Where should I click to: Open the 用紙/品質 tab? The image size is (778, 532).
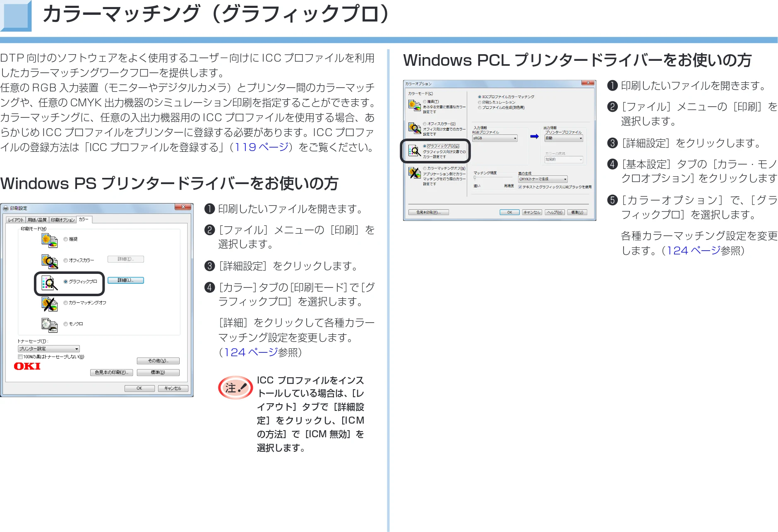[x=37, y=220]
